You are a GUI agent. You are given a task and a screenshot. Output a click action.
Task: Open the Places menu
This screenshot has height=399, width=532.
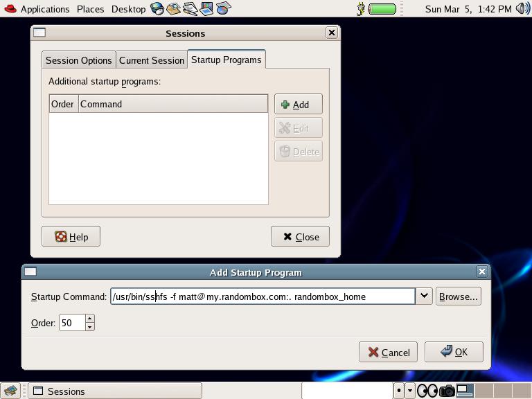click(x=90, y=9)
